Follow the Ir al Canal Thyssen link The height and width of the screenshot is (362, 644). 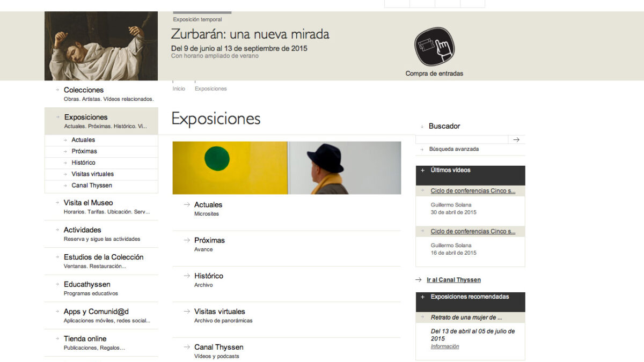coord(453,280)
